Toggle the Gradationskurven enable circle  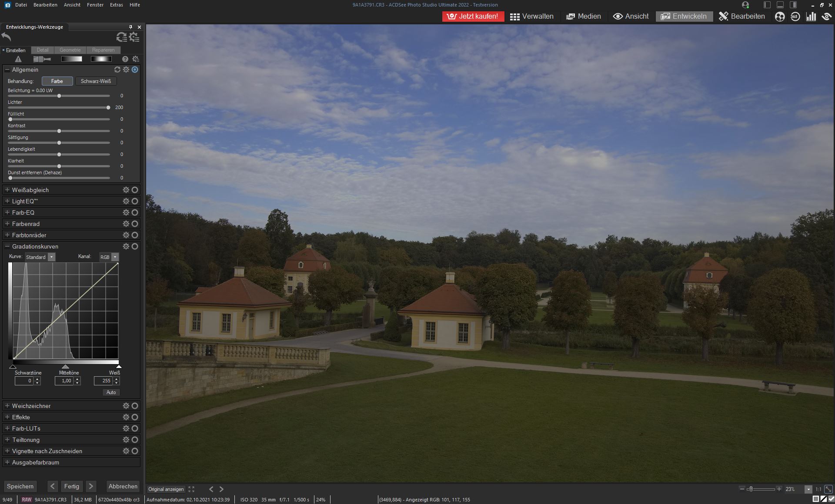pos(135,246)
